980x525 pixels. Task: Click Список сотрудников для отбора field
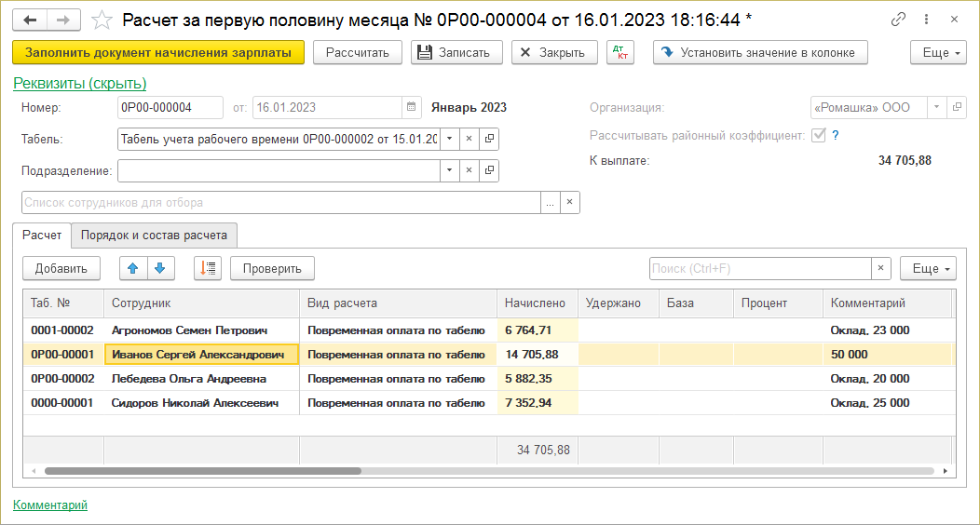pos(281,202)
